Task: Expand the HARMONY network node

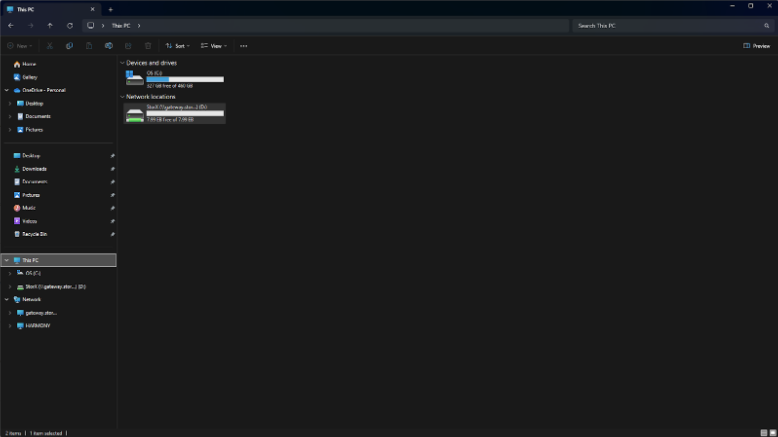Action: pyautogui.click(x=10, y=326)
